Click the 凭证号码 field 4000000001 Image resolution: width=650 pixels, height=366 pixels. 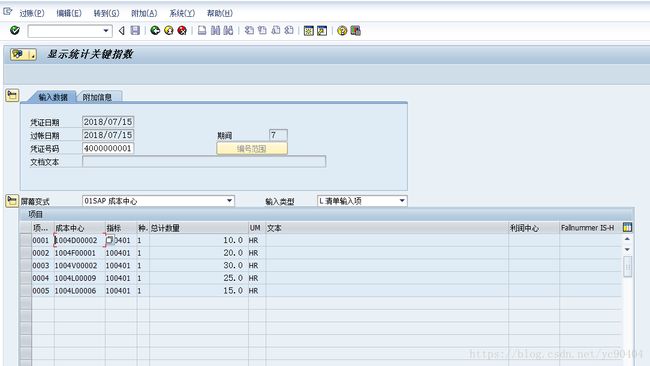coord(108,148)
